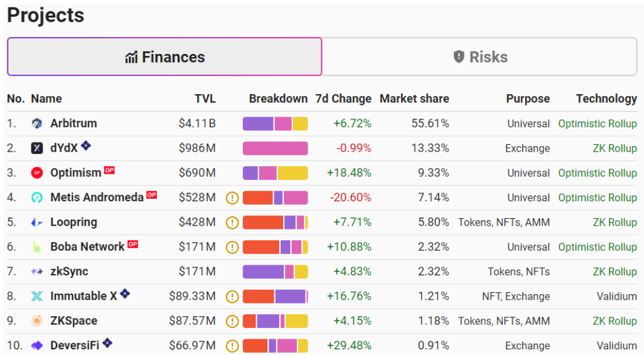Click the Arbitrum project logo icon
This screenshot has height=355, width=644.
point(37,123)
